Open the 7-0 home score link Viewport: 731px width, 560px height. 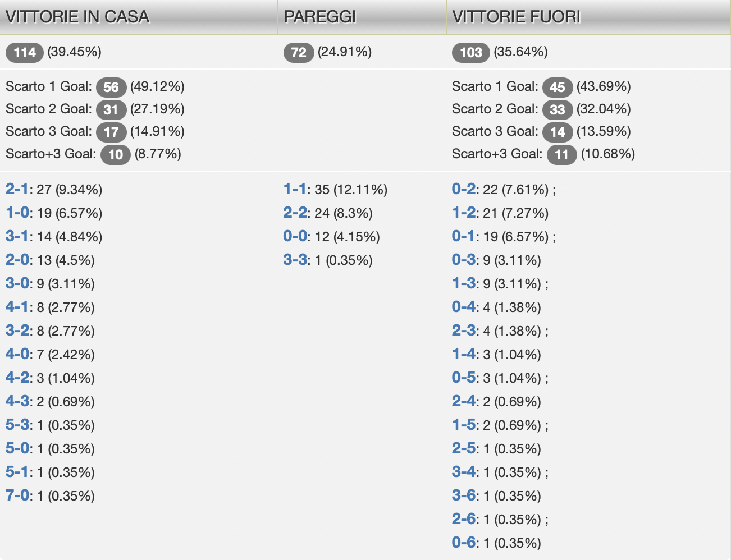pyautogui.click(x=17, y=495)
